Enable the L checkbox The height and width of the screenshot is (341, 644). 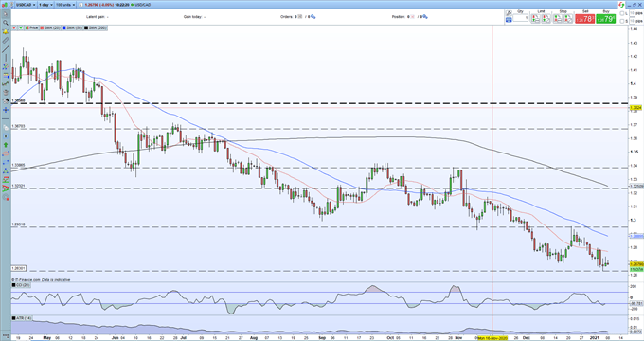622,13
